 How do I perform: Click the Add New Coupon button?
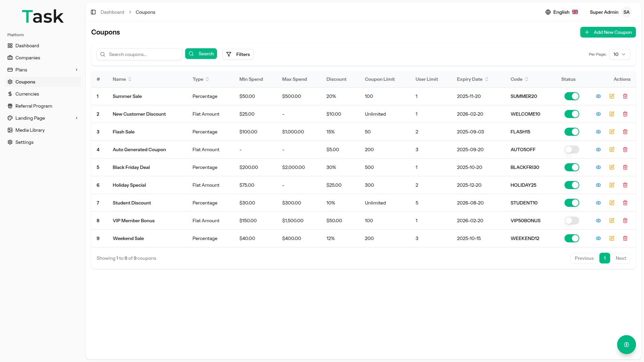click(608, 32)
